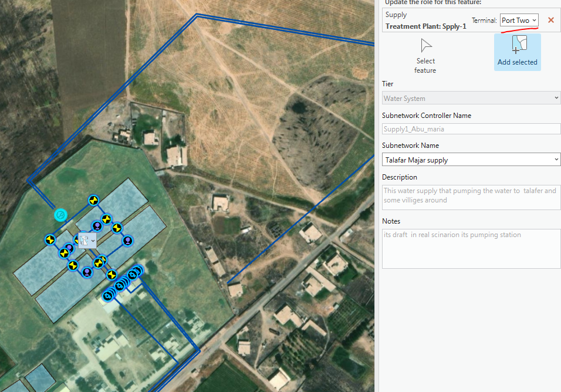Select a yellow pump symbol inside the plant
The height and width of the screenshot is (392, 561).
click(x=92, y=200)
